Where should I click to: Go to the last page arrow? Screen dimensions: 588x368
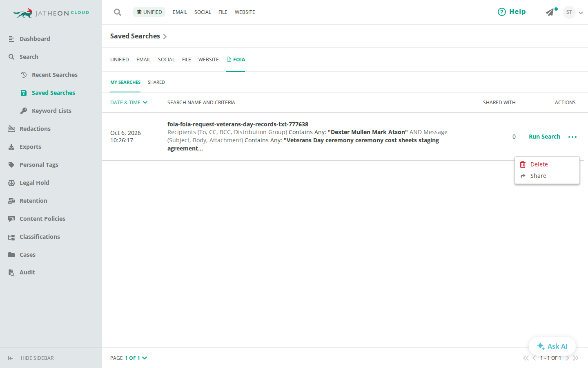[x=576, y=358]
